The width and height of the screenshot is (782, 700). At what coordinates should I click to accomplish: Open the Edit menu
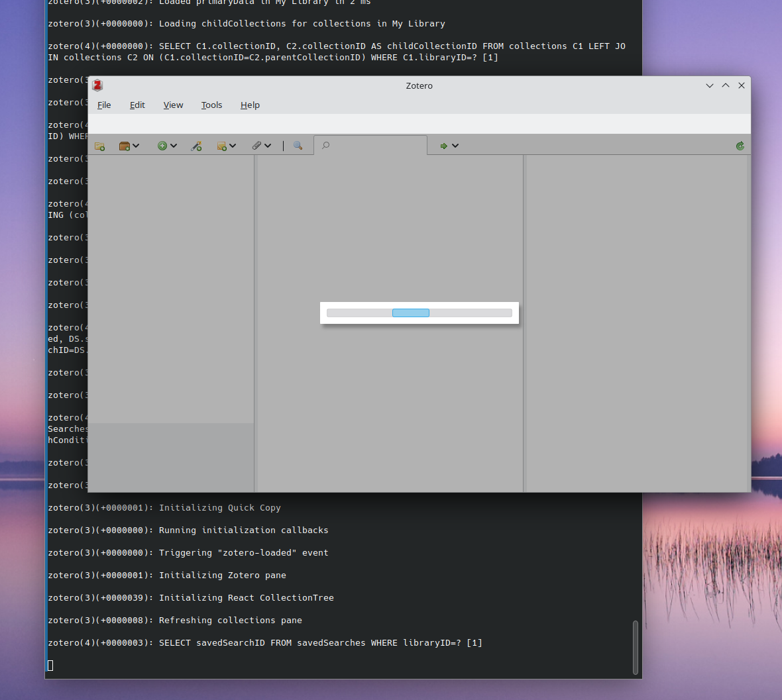(137, 105)
